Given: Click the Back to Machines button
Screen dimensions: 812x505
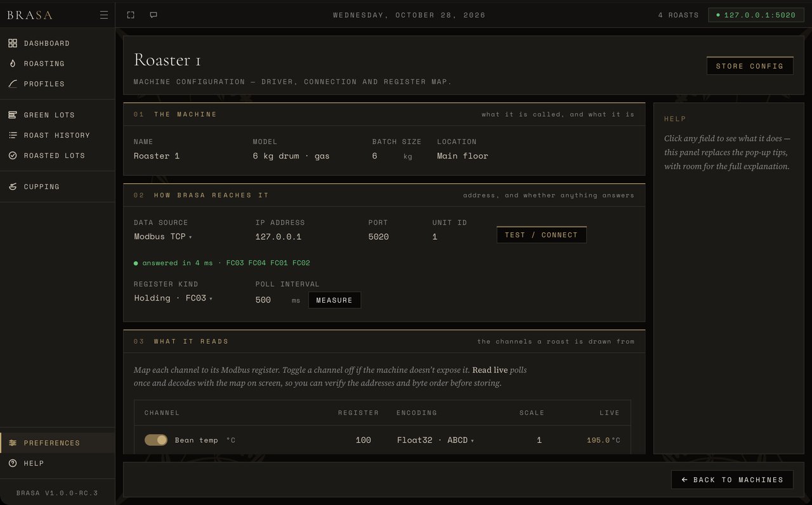Looking at the screenshot, I should (x=732, y=480).
